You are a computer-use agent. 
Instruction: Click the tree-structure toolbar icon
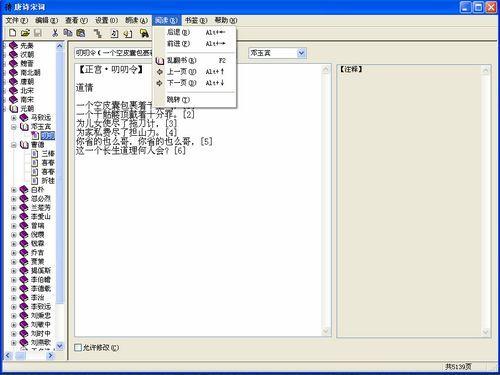pyautogui.click(x=97, y=33)
